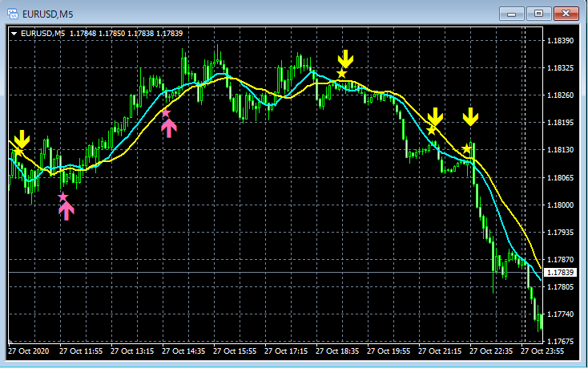Select the leftmost yellow down arrow signal
This screenshot has width=588, height=369.
pyautogui.click(x=22, y=140)
